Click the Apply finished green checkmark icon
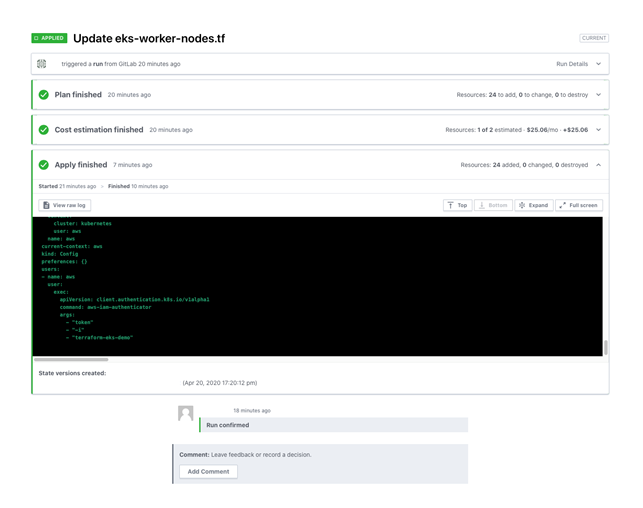 coord(44,165)
